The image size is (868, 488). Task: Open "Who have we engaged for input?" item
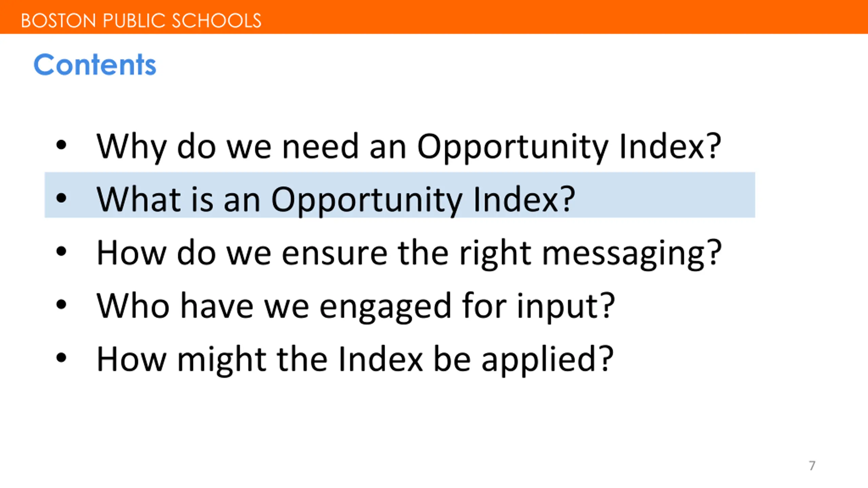click(355, 306)
